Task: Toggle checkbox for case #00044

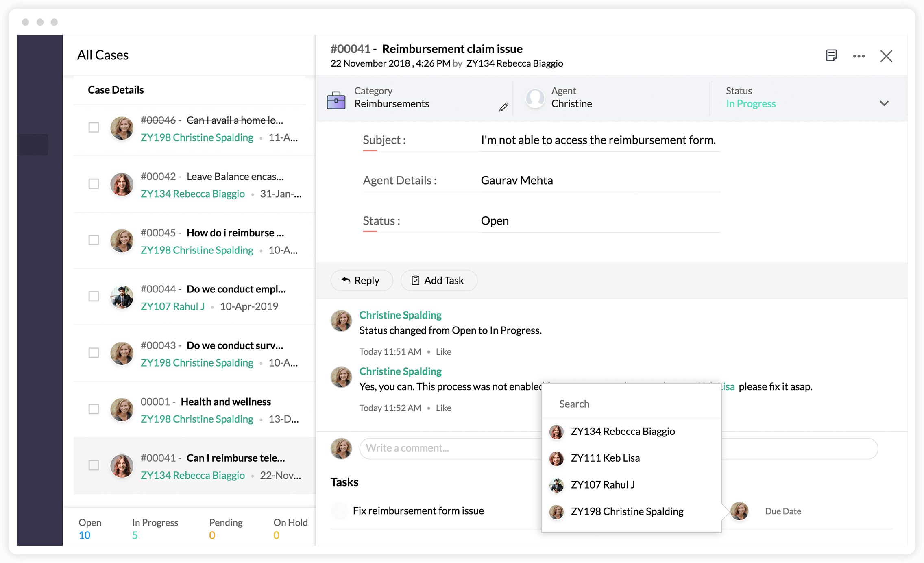Action: pos(94,296)
